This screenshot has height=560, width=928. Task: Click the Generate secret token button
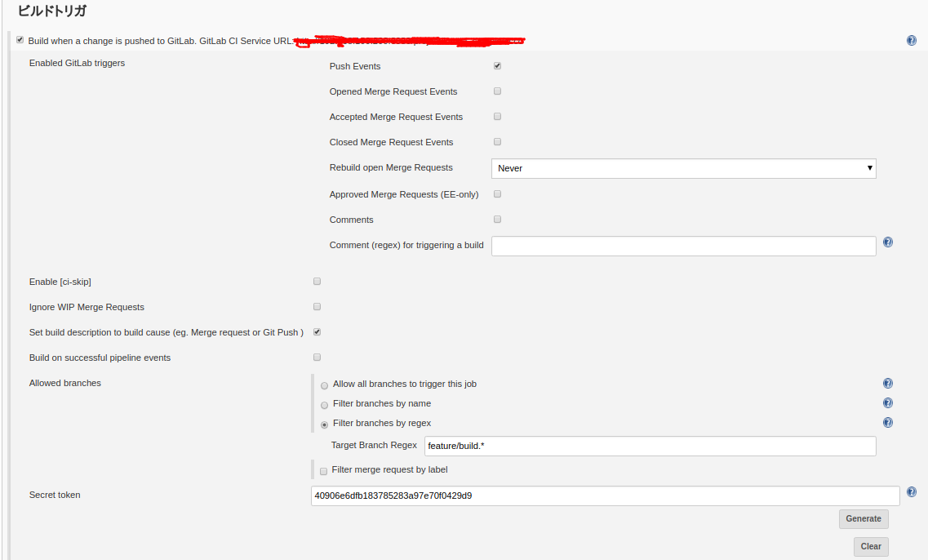pyautogui.click(x=864, y=518)
